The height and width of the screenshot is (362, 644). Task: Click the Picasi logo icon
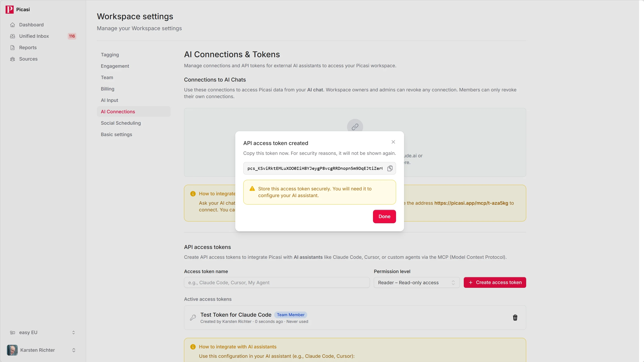pos(9,9)
